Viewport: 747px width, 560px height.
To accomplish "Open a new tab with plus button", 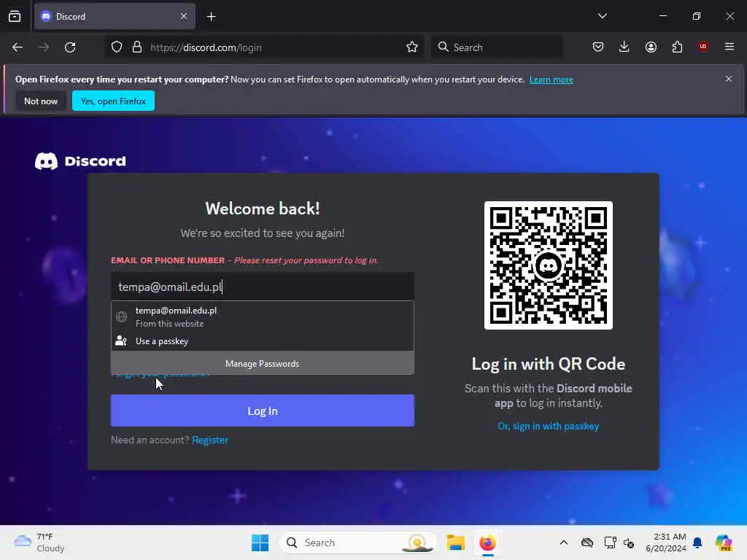I will coord(211,17).
